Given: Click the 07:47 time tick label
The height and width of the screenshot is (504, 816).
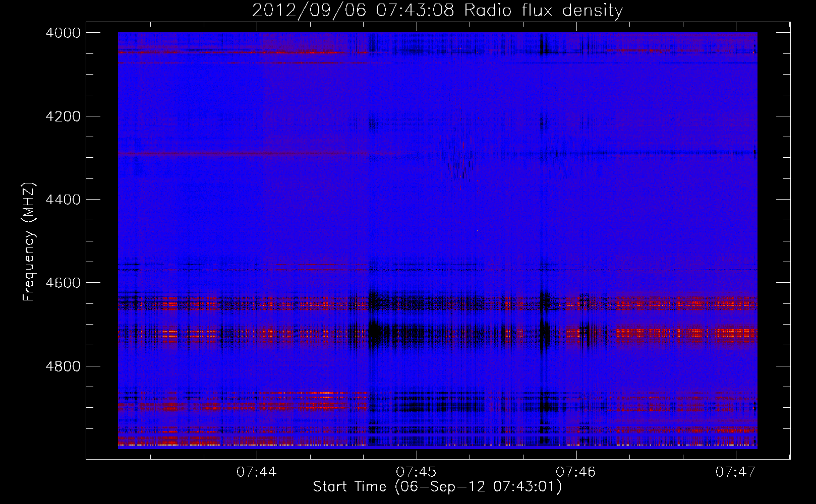Looking at the screenshot, I should click(x=736, y=472).
